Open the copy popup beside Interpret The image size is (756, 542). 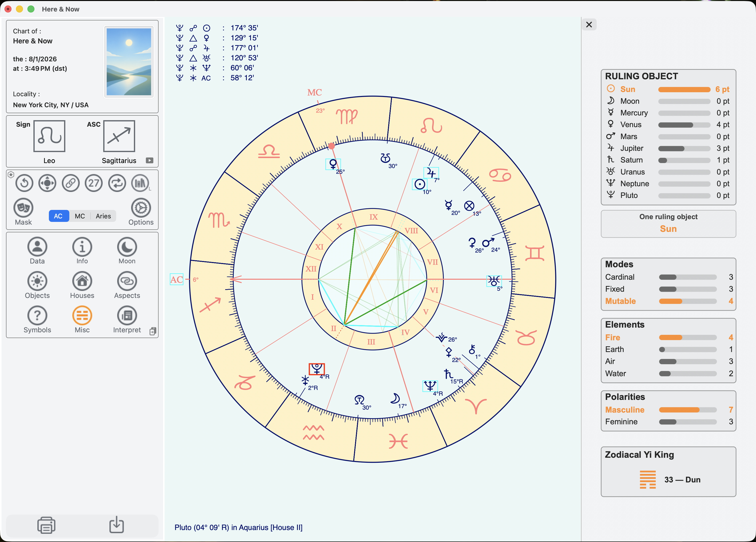click(153, 331)
